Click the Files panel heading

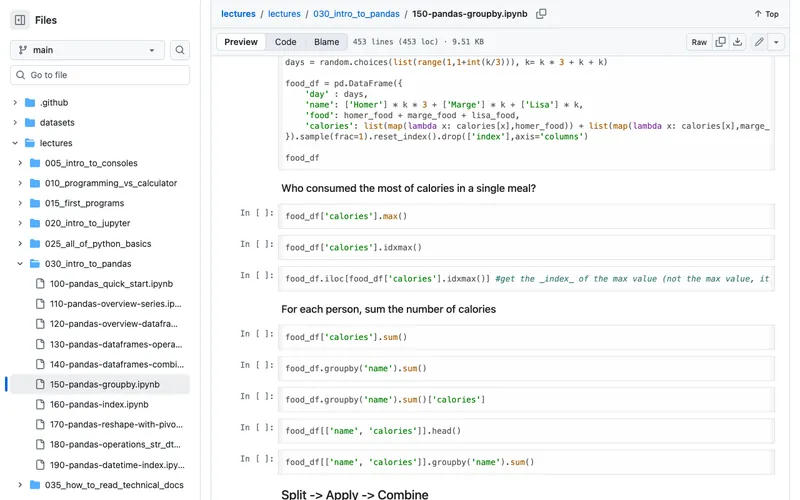click(x=46, y=20)
